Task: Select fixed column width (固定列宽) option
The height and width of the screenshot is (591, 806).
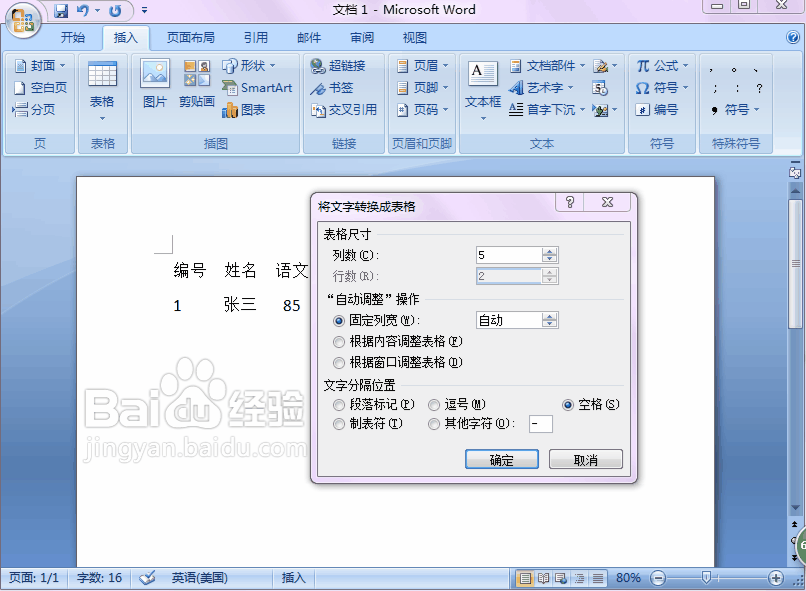Action: click(x=377, y=321)
